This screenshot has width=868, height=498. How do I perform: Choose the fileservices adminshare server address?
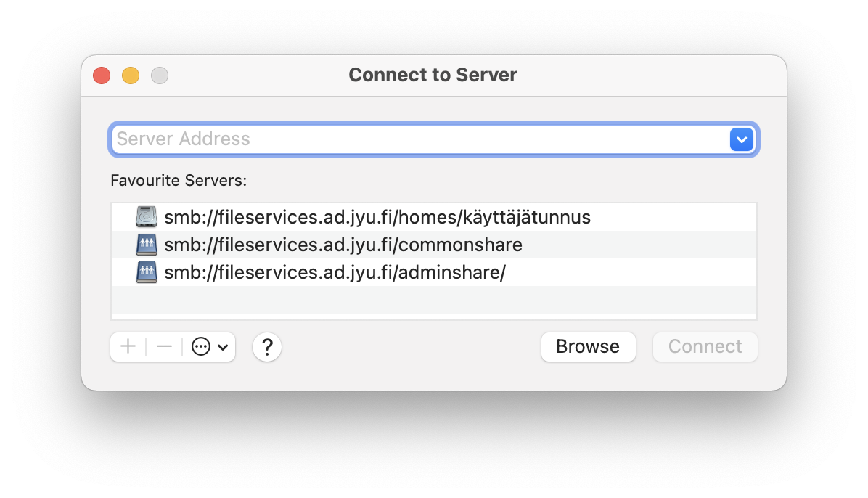[x=335, y=272]
